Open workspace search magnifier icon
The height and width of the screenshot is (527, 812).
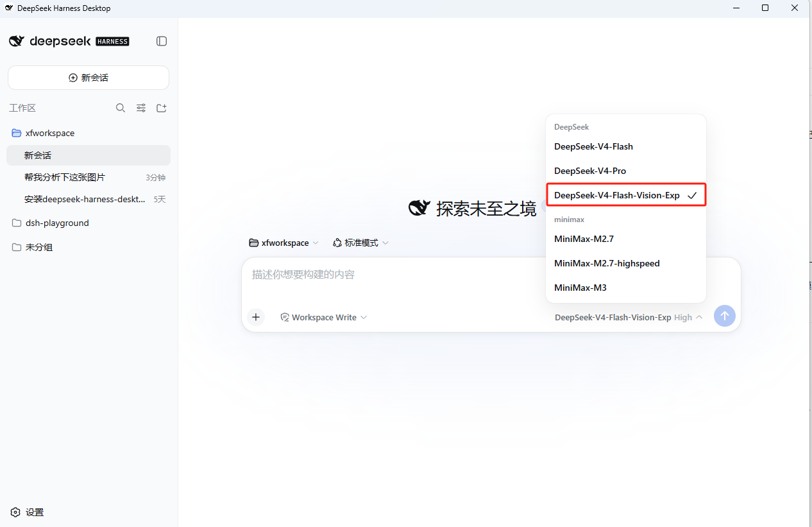(120, 108)
